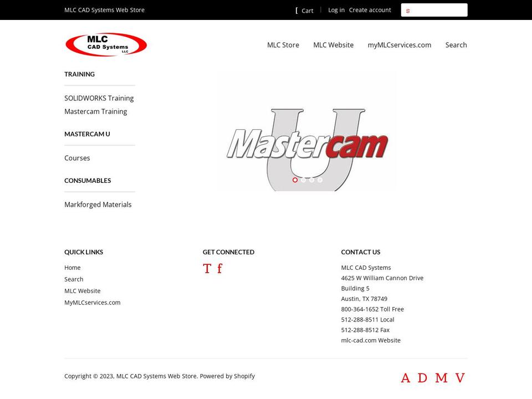Click Discover payment icon 'D'
This screenshot has width=532, height=399.
[422, 378]
